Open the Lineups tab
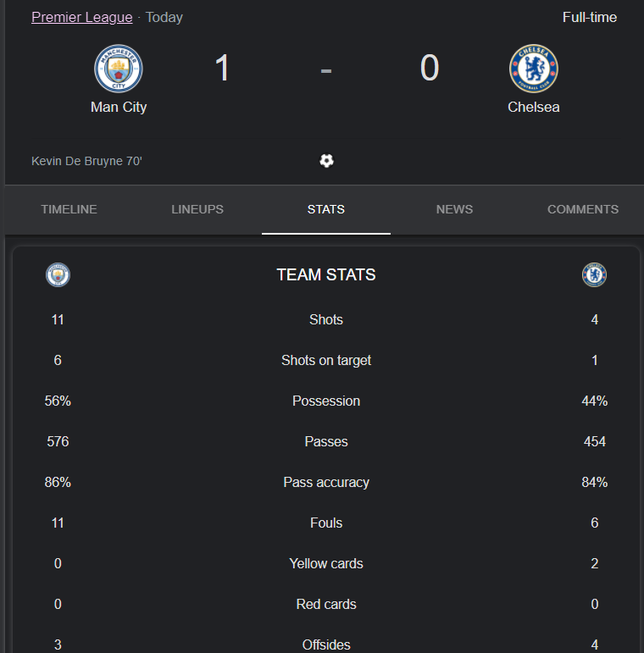The height and width of the screenshot is (653, 644). [197, 209]
